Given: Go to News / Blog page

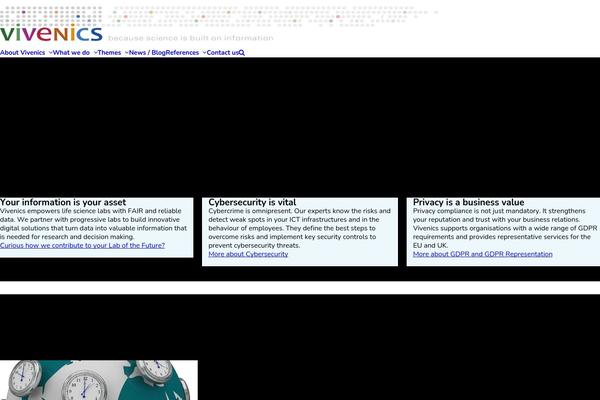Looking at the screenshot, I should point(146,53).
